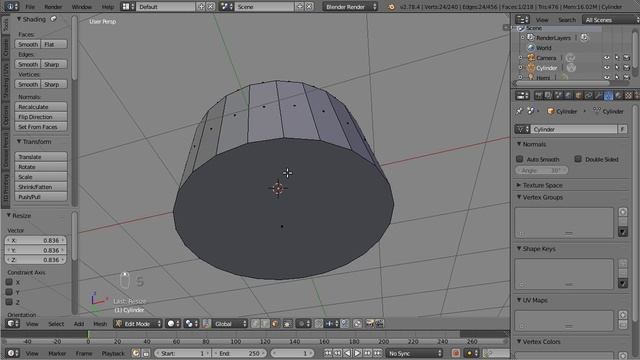Open the World properties tab icon
The height and width of the screenshot is (360, 640).
(x=568, y=96)
